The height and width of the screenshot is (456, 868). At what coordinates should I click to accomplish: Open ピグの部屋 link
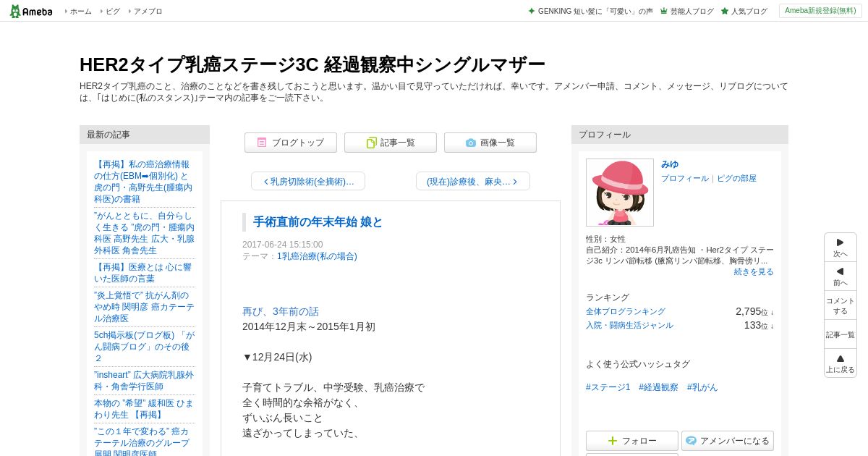tap(736, 178)
